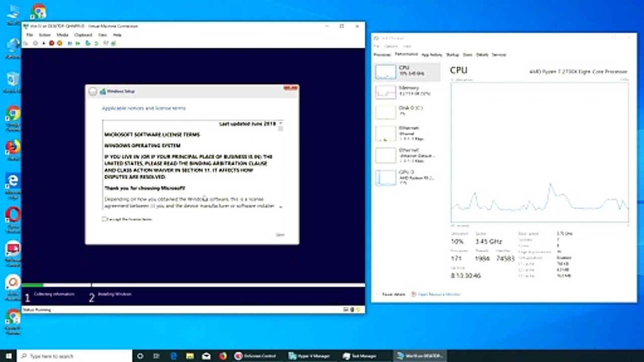Screen dimensions: 644x362
Task: Pause the virtual machine from the toolbar
Action: [x=70, y=43]
